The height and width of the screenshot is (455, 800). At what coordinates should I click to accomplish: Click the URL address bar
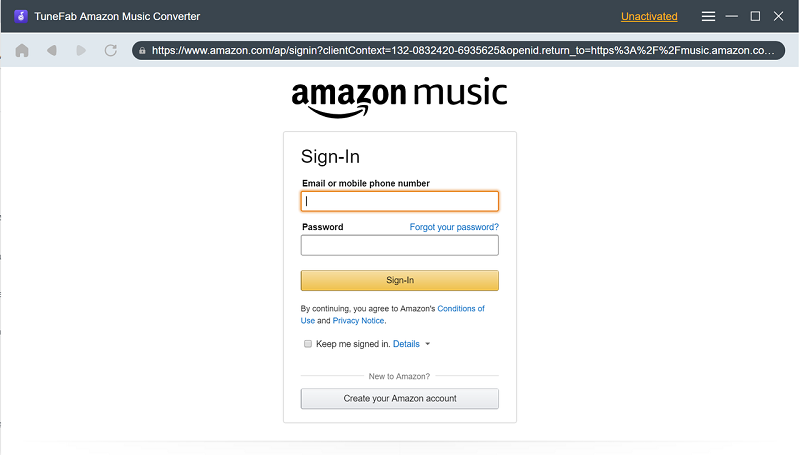click(x=460, y=50)
